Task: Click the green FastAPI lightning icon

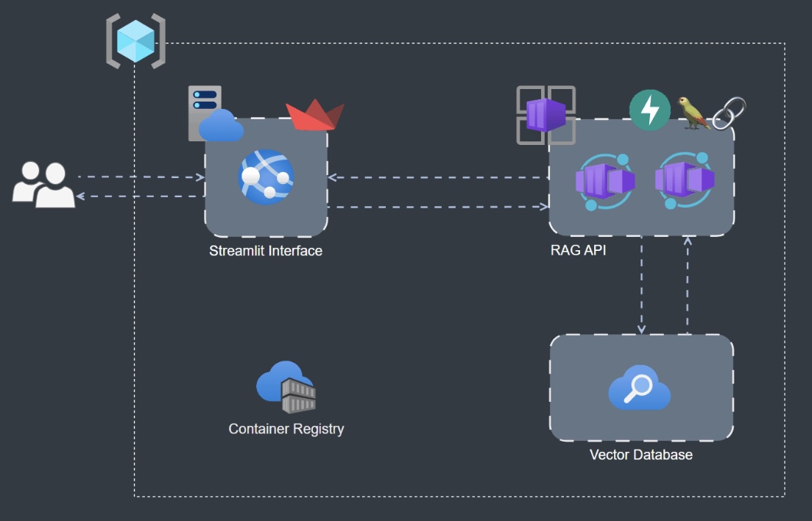Action: pyautogui.click(x=649, y=110)
